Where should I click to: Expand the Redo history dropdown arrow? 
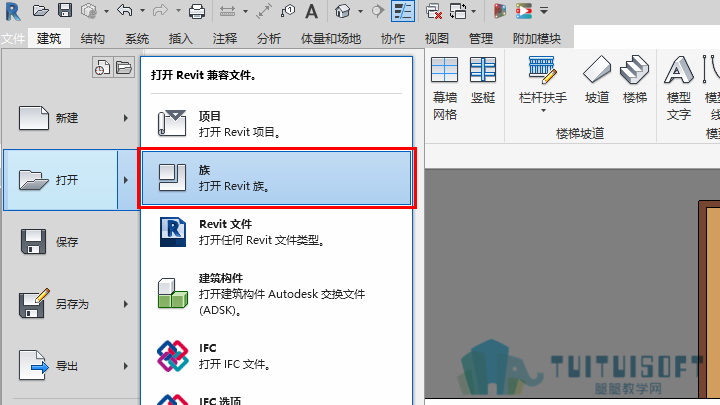(178, 11)
